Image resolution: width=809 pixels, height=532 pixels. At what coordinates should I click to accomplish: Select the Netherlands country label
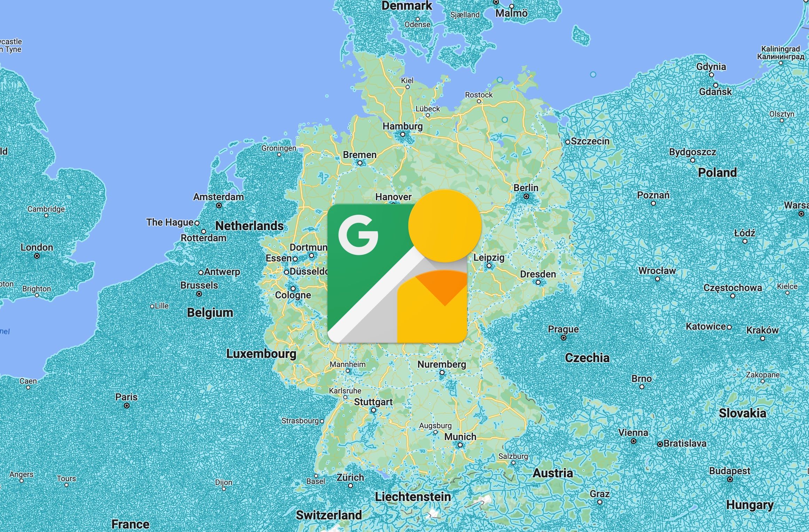(x=249, y=226)
